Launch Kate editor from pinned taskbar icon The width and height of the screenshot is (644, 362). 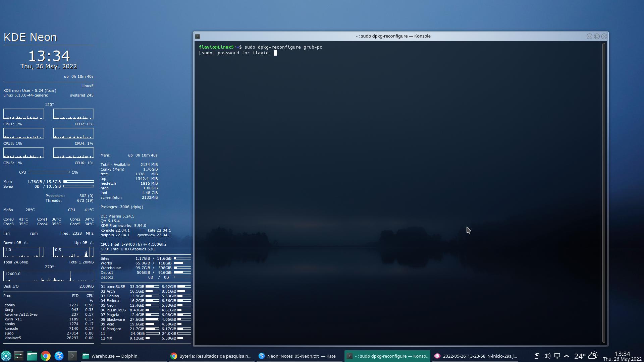(59, 356)
